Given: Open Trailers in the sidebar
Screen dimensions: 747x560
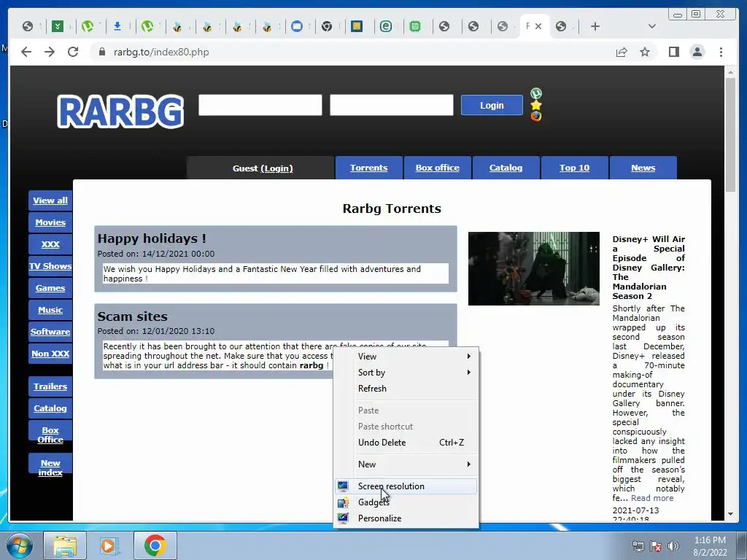Looking at the screenshot, I should click(x=50, y=386).
